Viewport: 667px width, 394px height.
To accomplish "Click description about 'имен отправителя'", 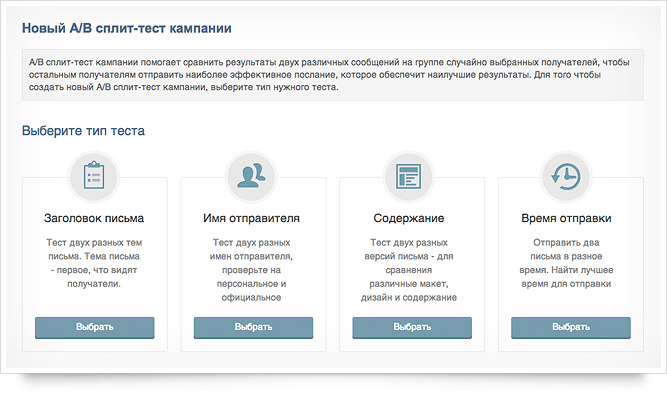I will tap(251, 270).
